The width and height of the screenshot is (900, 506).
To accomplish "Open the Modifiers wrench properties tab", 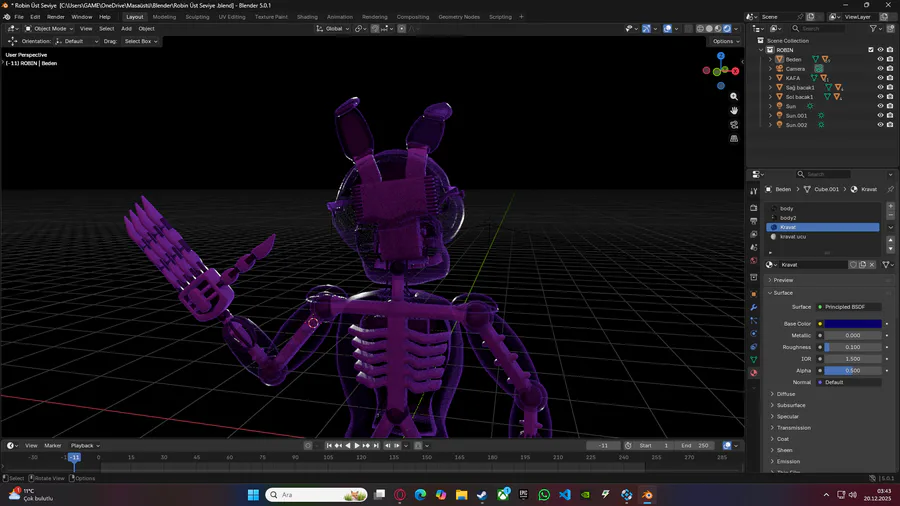I will click(x=753, y=307).
